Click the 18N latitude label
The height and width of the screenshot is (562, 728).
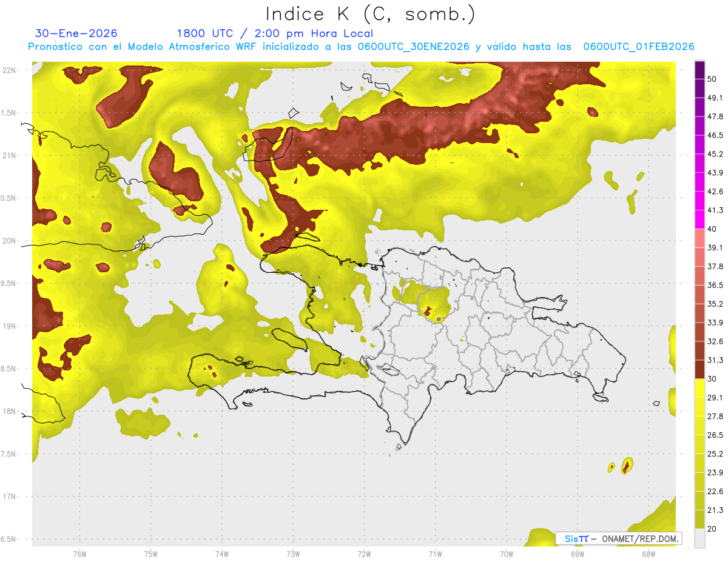[x=9, y=412]
